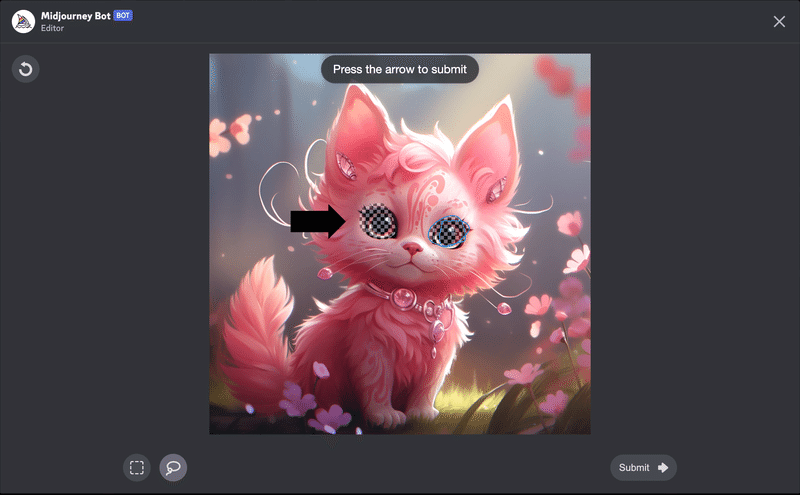Image resolution: width=800 pixels, height=495 pixels.
Task: Click the blue-outlined mask over the right eye
Action: point(448,231)
